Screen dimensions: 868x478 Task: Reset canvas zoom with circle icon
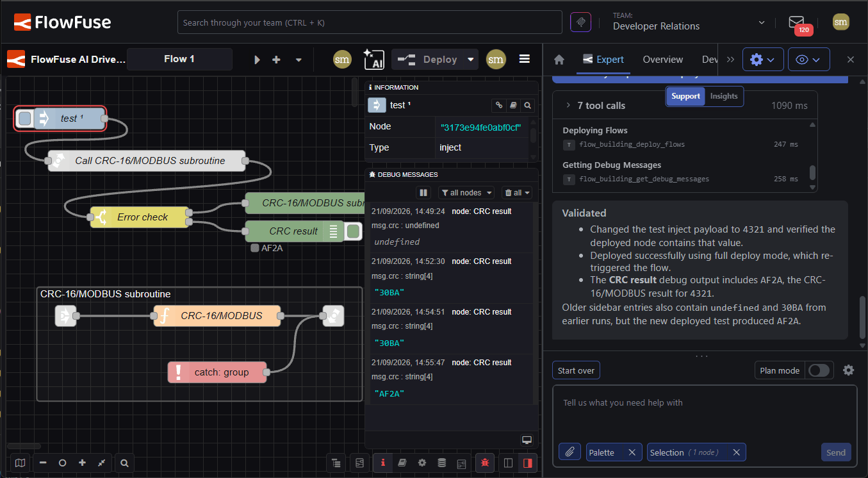tap(62, 463)
